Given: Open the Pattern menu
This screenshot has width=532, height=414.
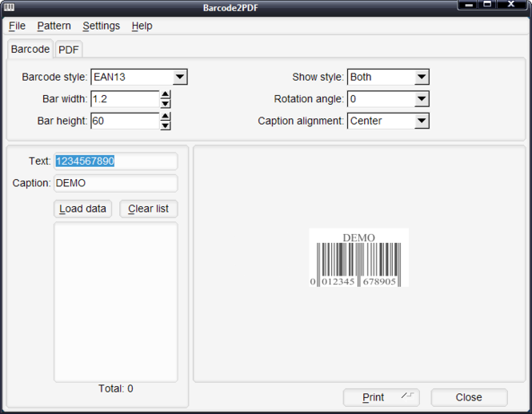Looking at the screenshot, I should tap(54, 26).
